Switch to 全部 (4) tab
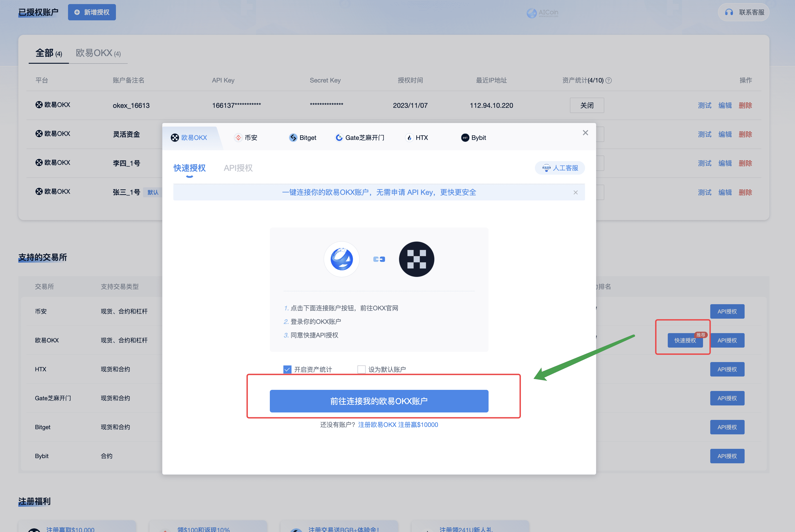Screen dimensions: 795x532 click(49, 53)
